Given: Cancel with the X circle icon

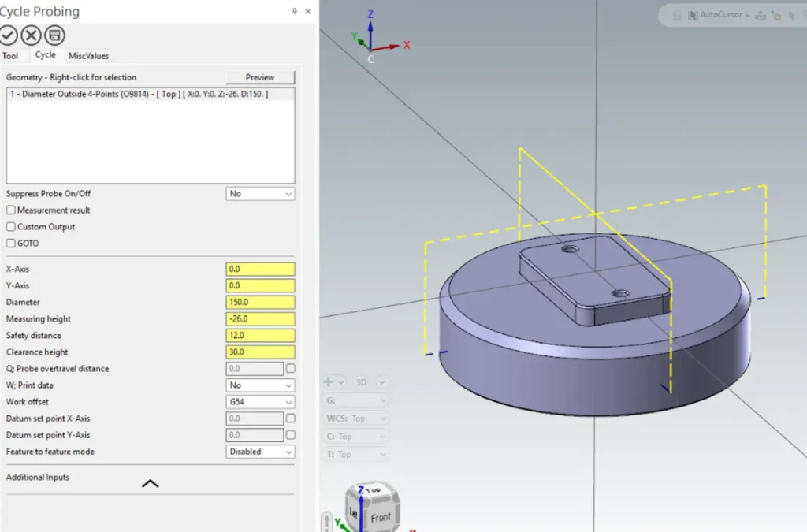Looking at the screenshot, I should 31,35.
